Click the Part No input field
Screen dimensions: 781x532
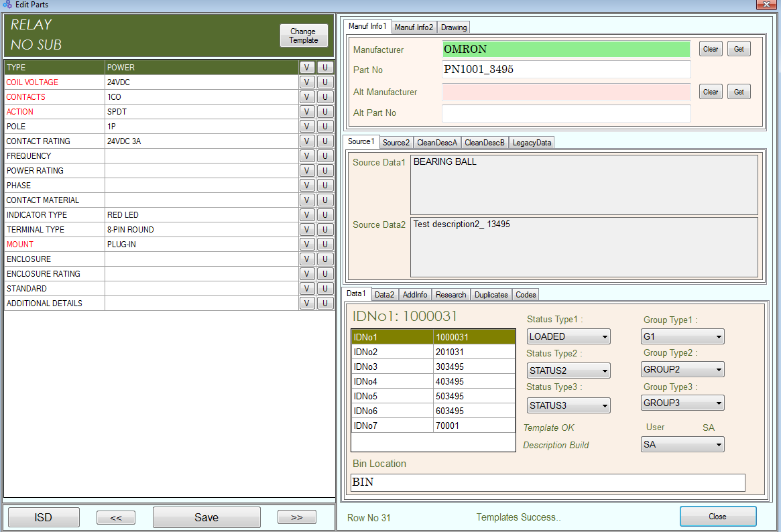click(566, 70)
